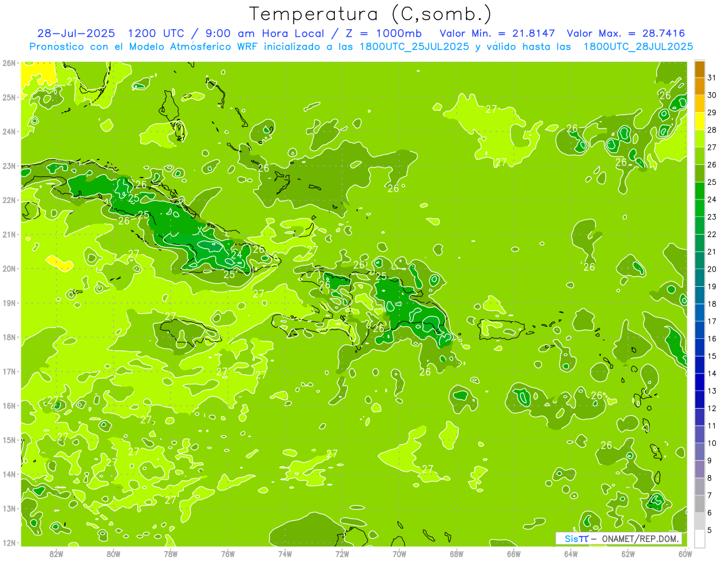Click the '72W' longitude axis label
Screen dimensions: 728x562
pos(342,554)
